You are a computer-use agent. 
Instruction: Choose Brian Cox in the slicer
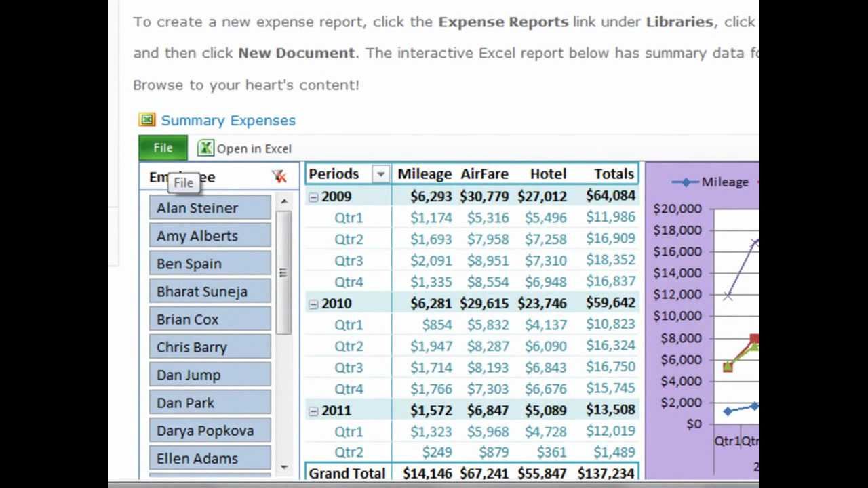(x=210, y=319)
